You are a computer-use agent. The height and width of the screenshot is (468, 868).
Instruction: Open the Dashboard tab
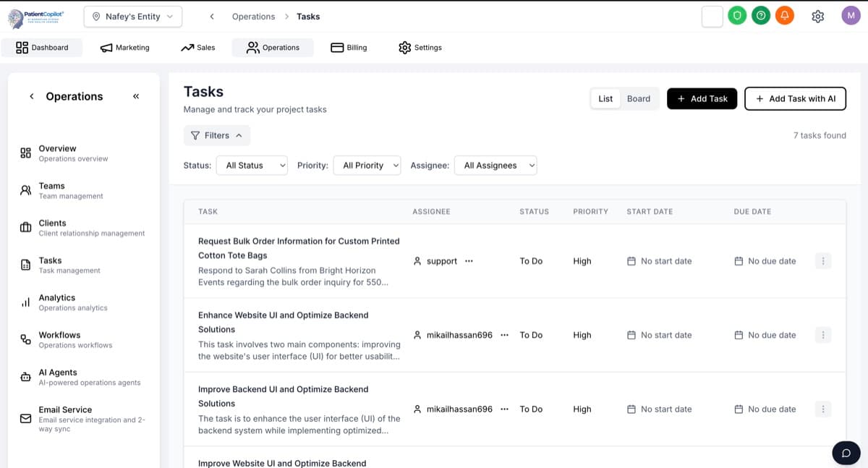tap(42, 48)
